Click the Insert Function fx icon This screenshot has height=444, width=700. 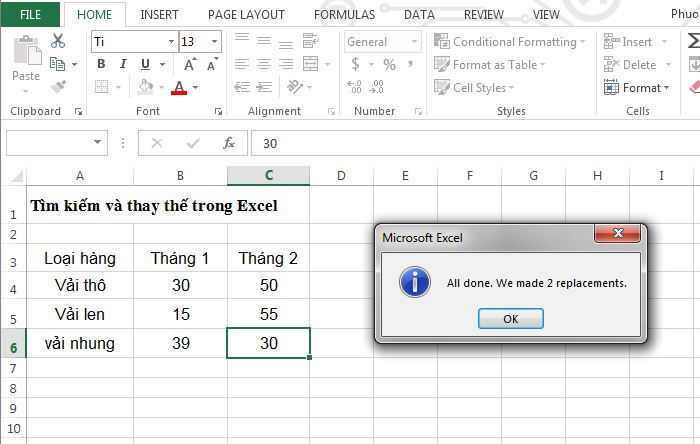[228, 143]
